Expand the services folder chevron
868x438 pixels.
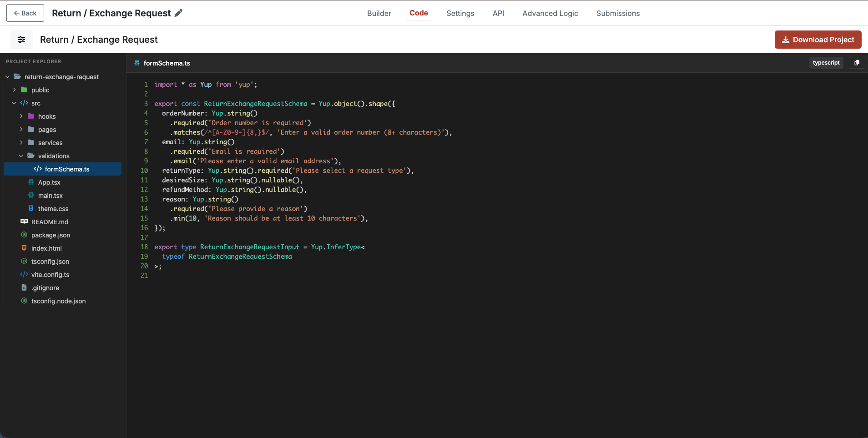tap(21, 143)
